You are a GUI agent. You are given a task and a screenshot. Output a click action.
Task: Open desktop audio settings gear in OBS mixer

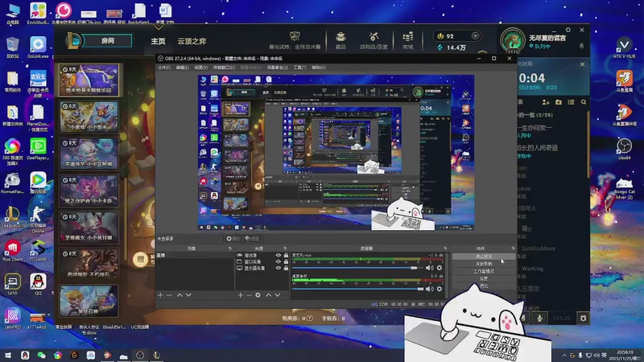pos(440,289)
